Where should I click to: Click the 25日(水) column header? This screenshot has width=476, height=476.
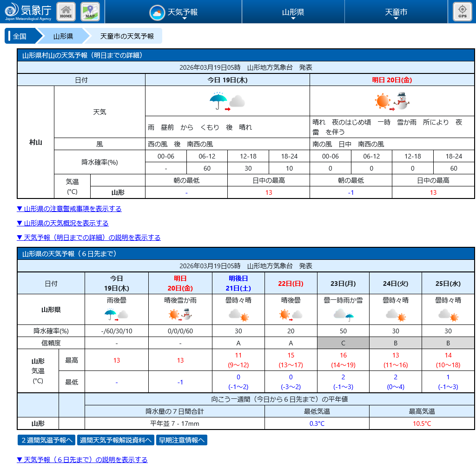[x=448, y=283]
